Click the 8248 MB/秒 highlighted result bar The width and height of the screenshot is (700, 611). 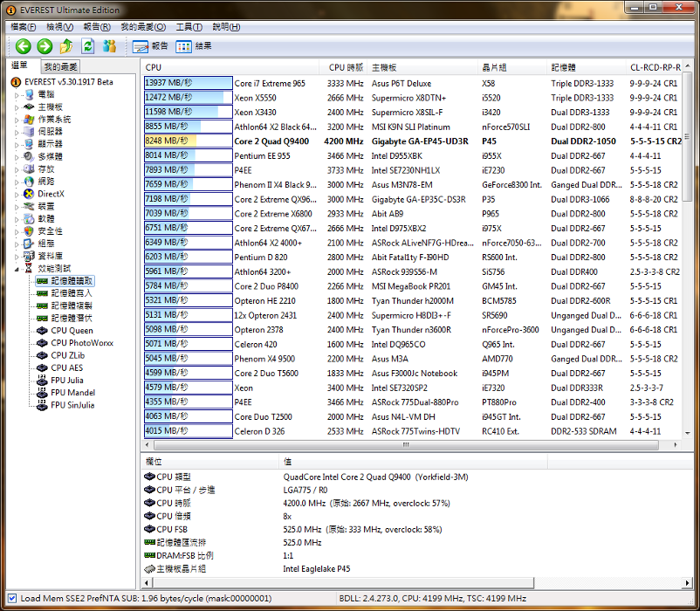[x=188, y=141]
